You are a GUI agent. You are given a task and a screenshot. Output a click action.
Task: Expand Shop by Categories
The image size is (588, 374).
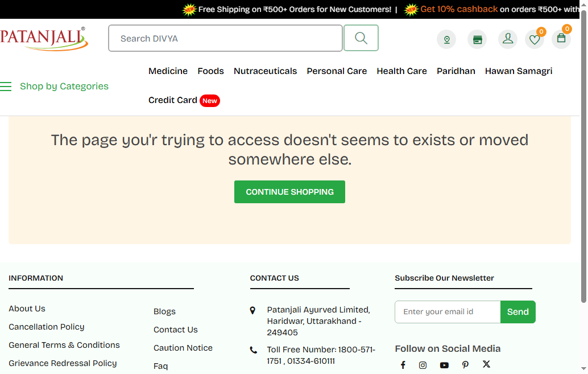64,87
